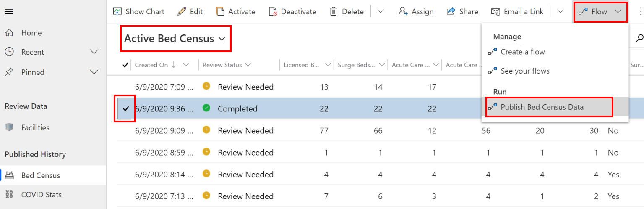Image resolution: width=644 pixels, height=209 pixels.
Task: Click Edit in the command bar
Action: click(190, 11)
